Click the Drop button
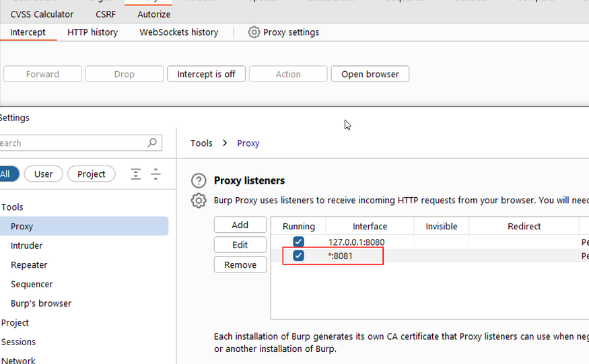Screen dimensions: 589x364 pos(125,74)
